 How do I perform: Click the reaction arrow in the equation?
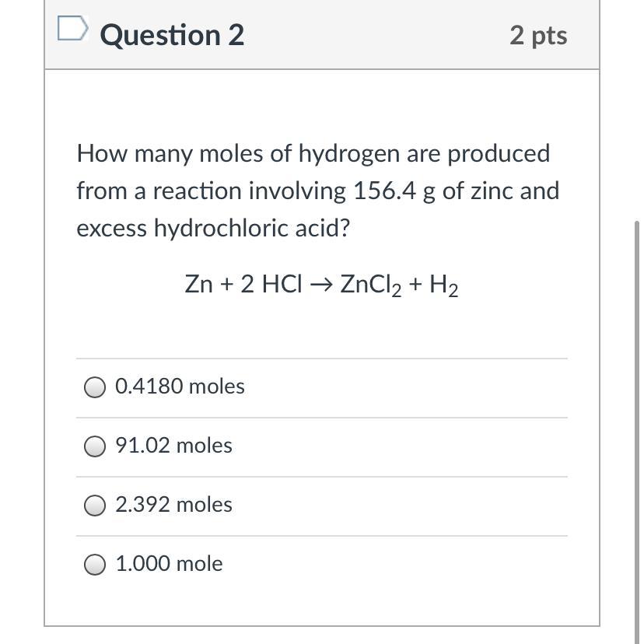click(321, 285)
